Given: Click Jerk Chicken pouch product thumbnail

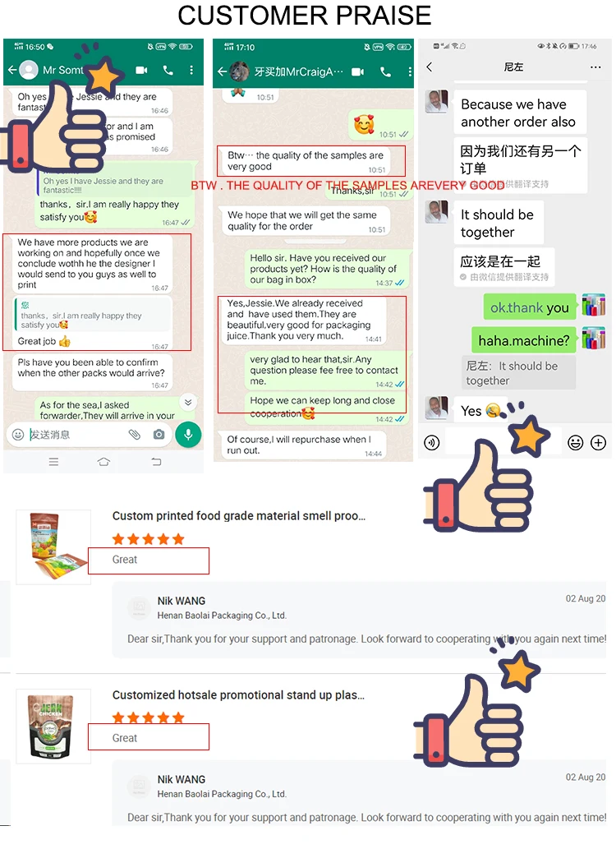Looking at the screenshot, I should pos(53,727).
